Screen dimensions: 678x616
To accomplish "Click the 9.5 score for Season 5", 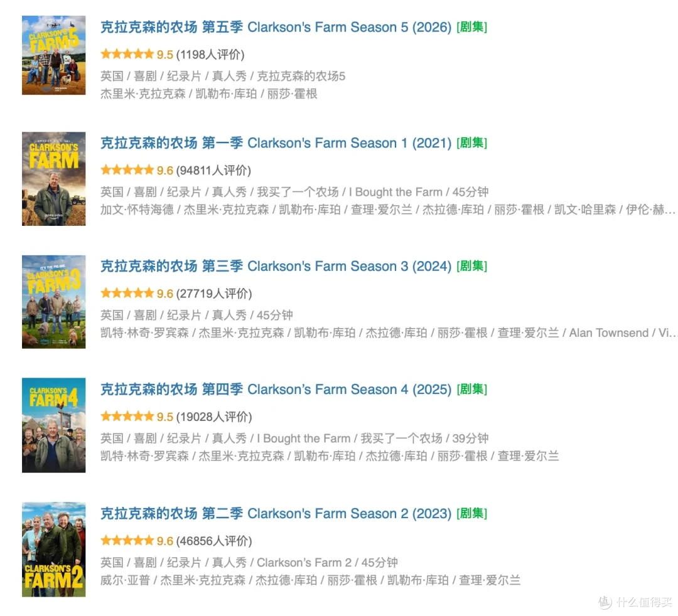I will click(164, 55).
